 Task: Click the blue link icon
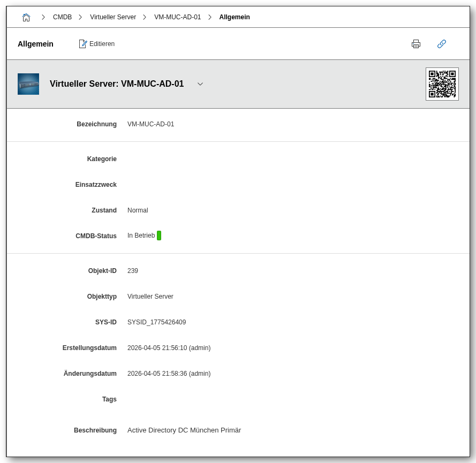click(442, 44)
